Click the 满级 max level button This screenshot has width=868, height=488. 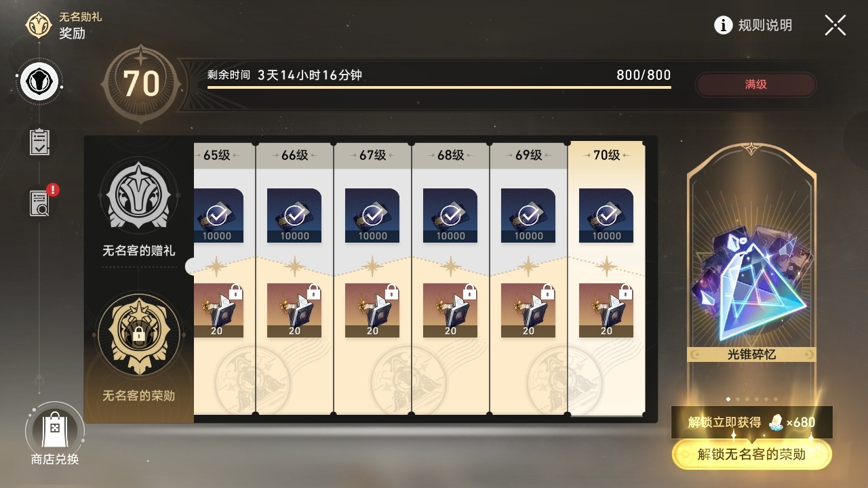[756, 85]
